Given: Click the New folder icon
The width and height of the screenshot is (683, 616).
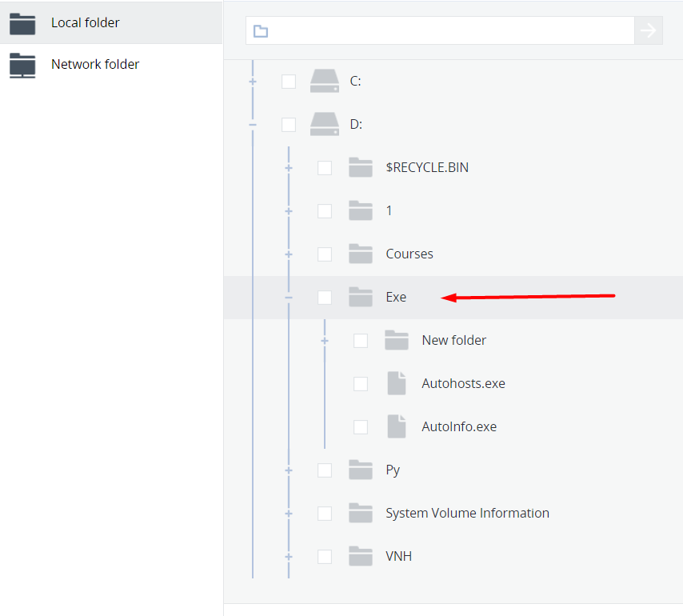Looking at the screenshot, I should point(397,340).
